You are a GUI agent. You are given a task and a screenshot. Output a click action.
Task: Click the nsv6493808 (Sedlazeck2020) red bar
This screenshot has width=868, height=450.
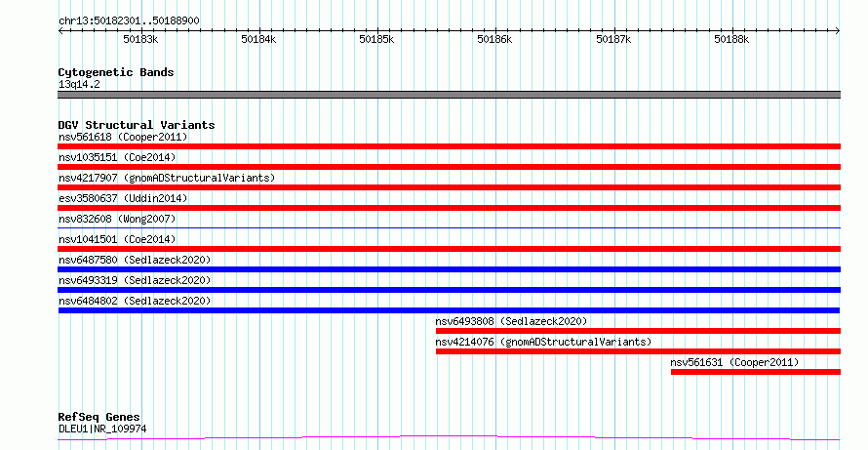pos(638,331)
